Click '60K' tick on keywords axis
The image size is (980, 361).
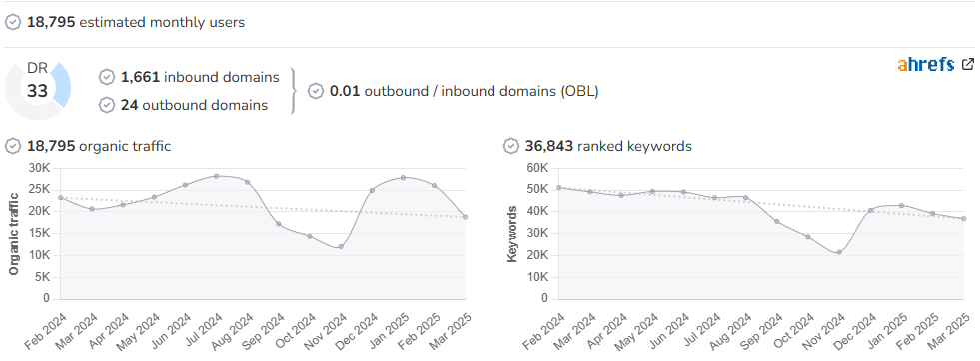(537, 168)
